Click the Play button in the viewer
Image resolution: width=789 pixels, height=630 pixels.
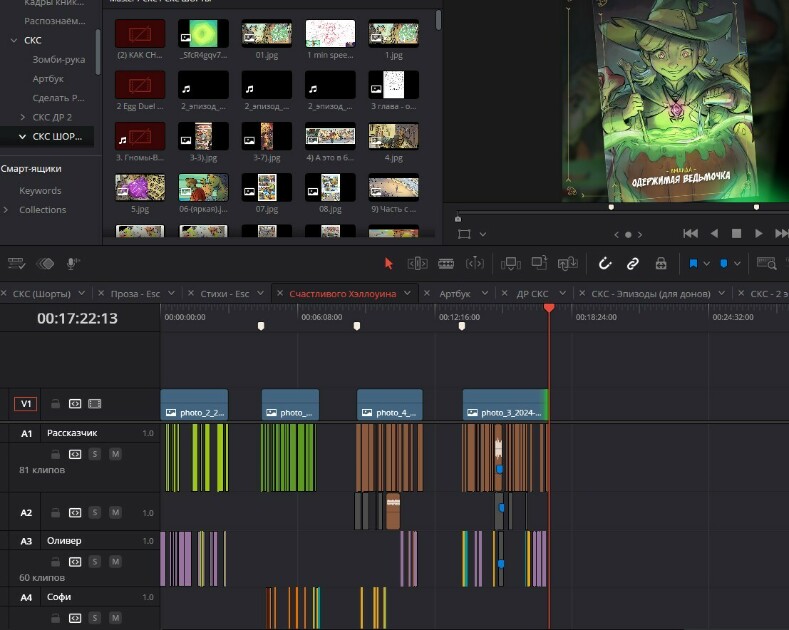pos(758,233)
